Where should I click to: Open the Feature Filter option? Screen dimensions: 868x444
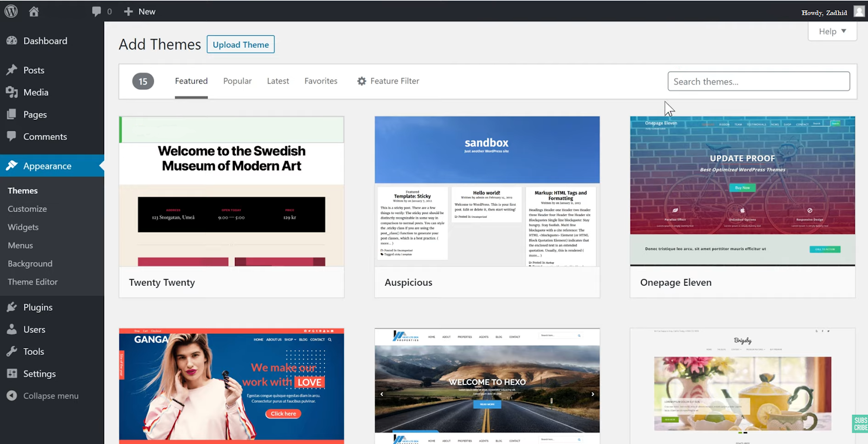pyautogui.click(x=388, y=81)
